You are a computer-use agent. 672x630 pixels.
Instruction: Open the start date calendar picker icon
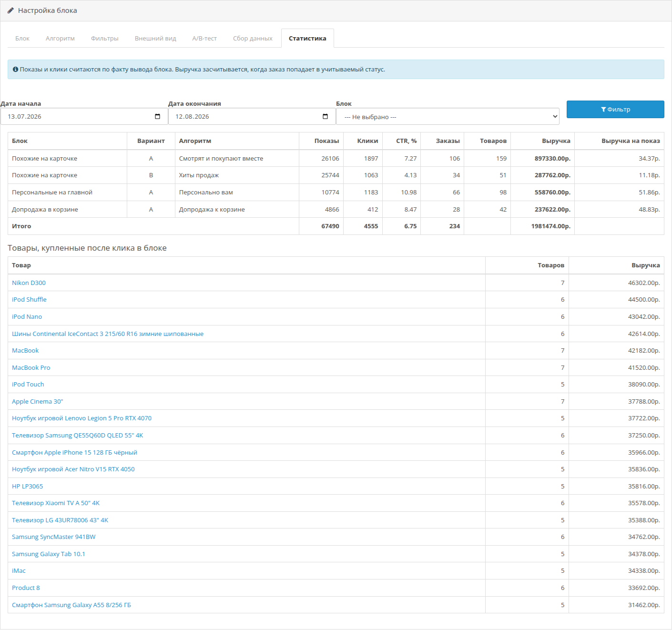point(158,116)
